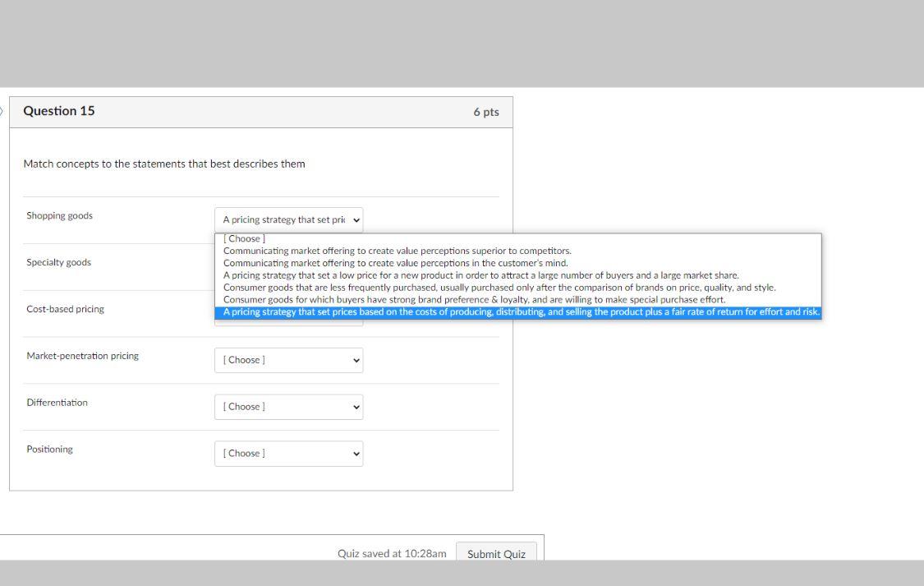The width and height of the screenshot is (924, 586).
Task: Click the Specialty goods label
Action: (x=59, y=262)
